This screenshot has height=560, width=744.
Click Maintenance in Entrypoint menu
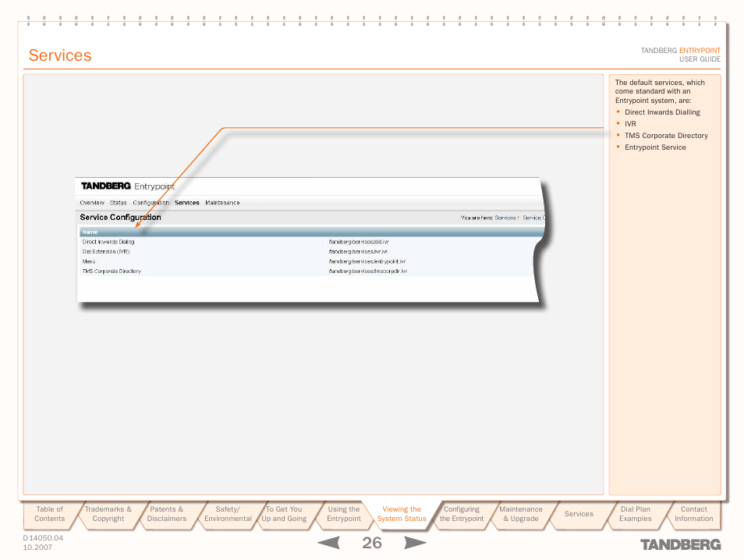(x=222, y=203)
